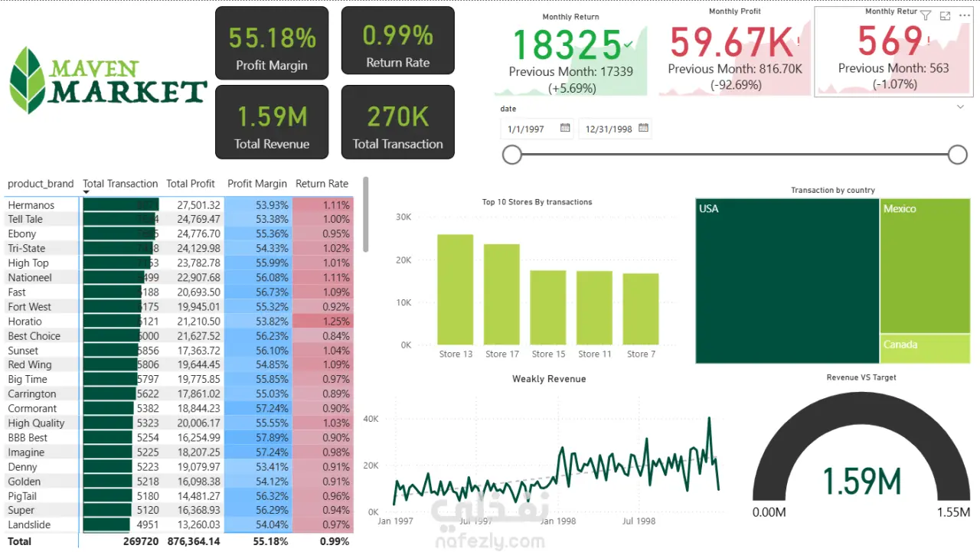Viewport: 980px width, 552px height.
Task: Select the Big Time brand row
Action: pos(179,379)
